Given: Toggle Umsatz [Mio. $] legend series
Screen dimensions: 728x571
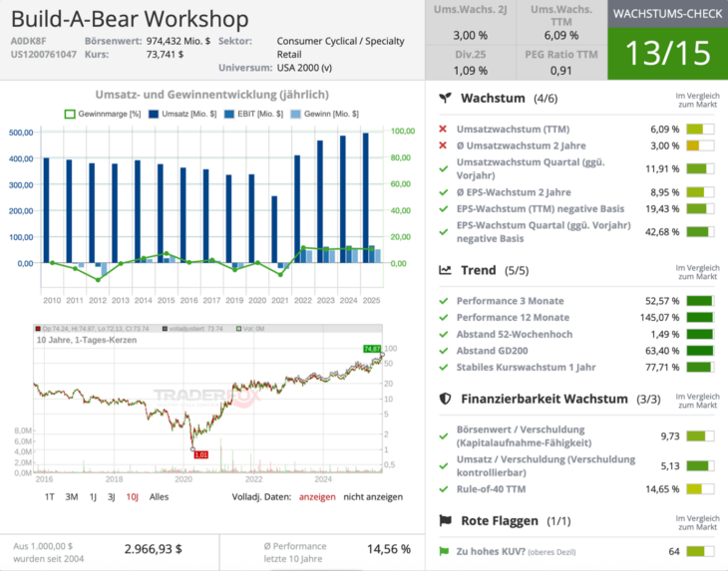Looking at the screenshot, I should tap(182, 114).
